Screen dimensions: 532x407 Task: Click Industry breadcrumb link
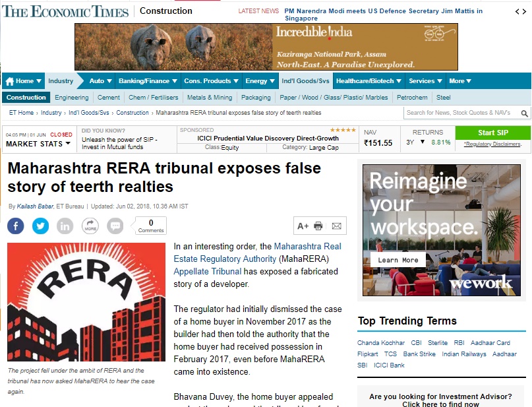[51, 113]
